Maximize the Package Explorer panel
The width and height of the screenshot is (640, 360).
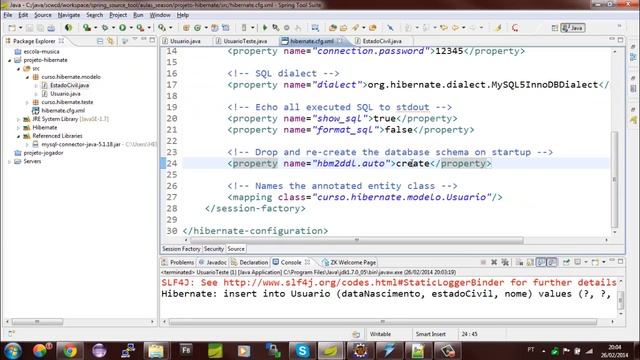[x=152, y=40]
